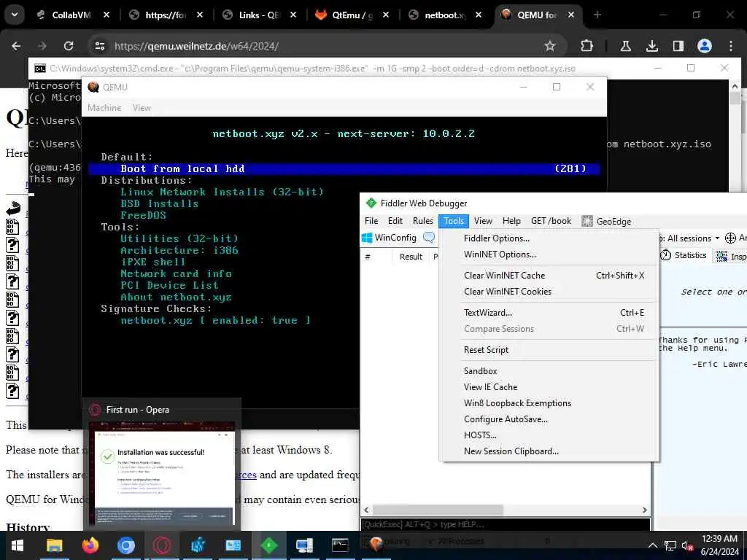Select Configure AutoSave... entry
This screenshot has width=747, height=560.
point(506,419)
